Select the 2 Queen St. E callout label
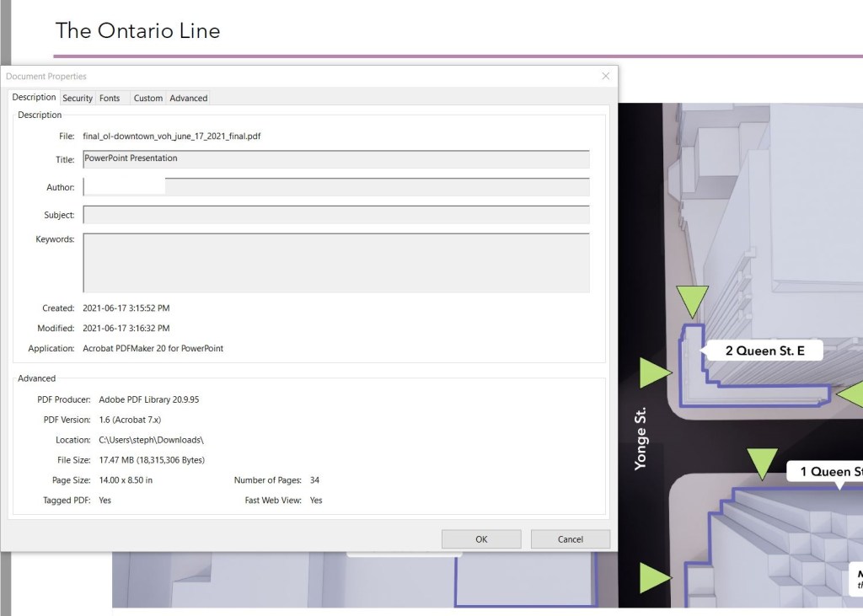863x616 pixels. [762, 351]
